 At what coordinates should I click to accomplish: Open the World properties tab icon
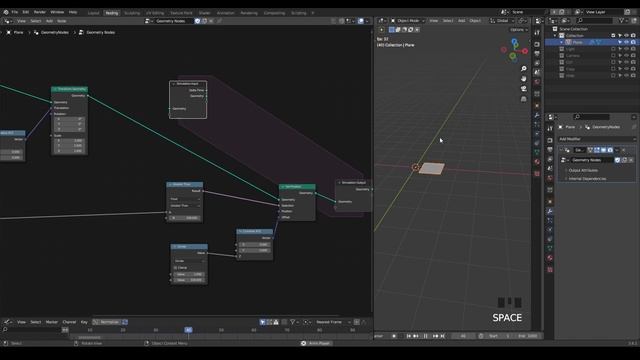click(x=550, y=178)
